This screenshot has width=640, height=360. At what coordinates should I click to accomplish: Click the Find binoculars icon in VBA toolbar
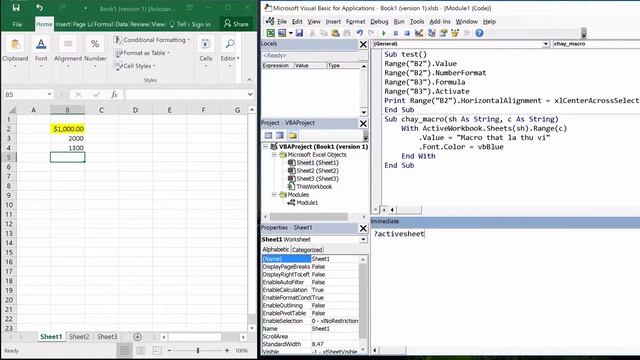(x=347, y=33)
